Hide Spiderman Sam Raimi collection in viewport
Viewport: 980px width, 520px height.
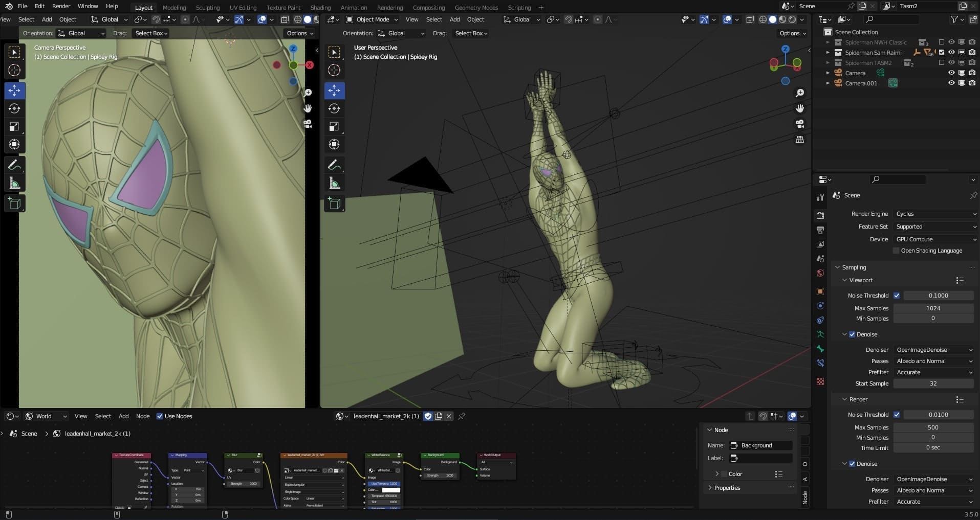point(951,52)
